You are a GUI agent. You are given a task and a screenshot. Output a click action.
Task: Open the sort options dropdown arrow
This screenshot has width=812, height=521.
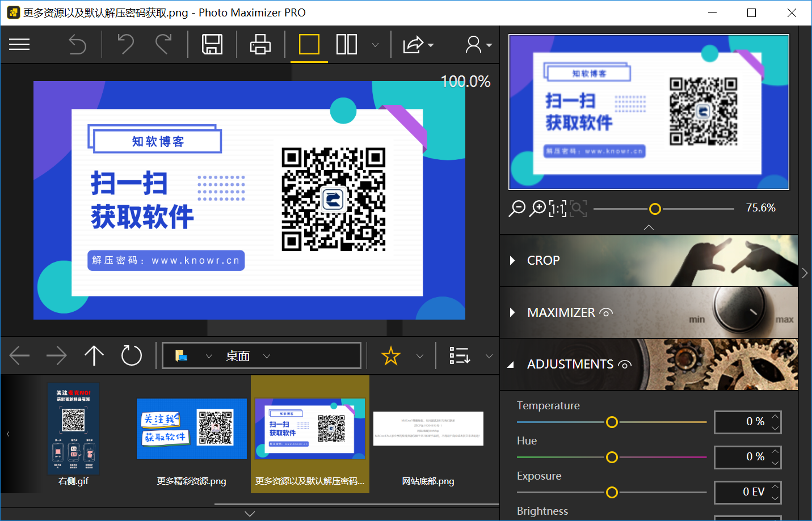(x=489, y=357)
